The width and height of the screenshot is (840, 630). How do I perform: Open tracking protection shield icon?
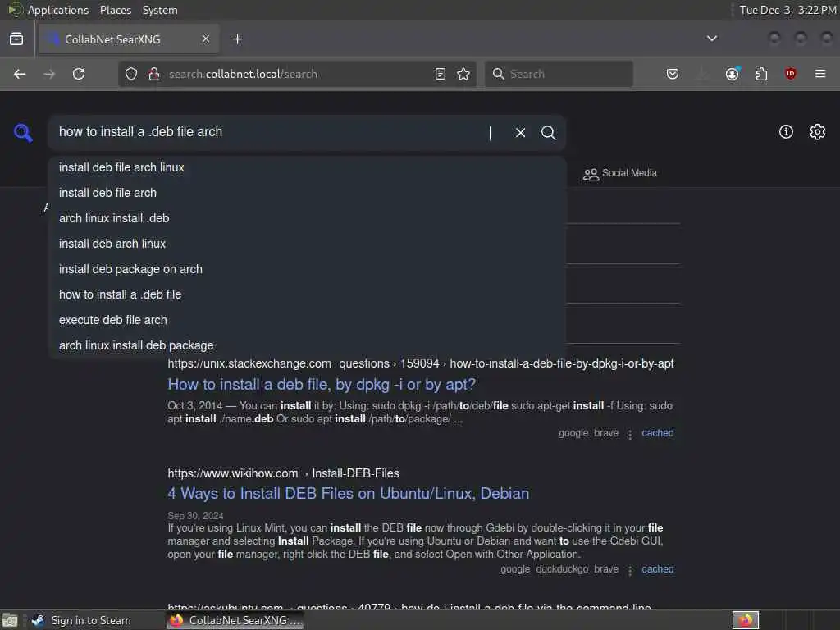(x=131, y=74)
